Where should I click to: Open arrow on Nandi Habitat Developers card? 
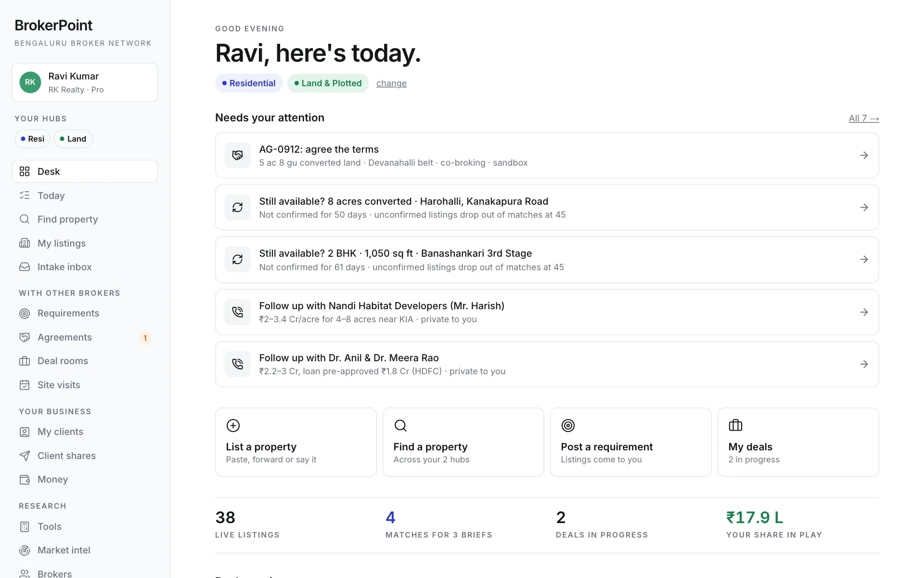864,312
